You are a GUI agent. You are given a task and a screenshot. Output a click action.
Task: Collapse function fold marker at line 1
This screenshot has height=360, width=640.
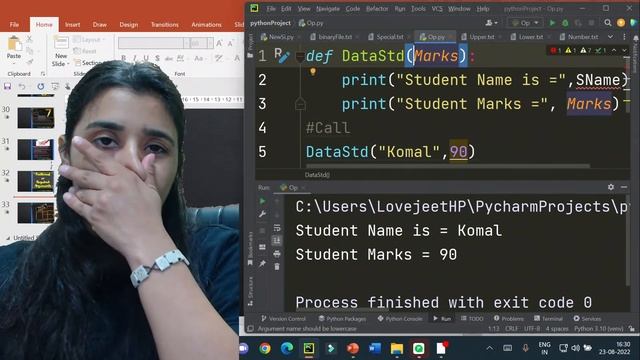pyautogui.click(x=300, y=56)
